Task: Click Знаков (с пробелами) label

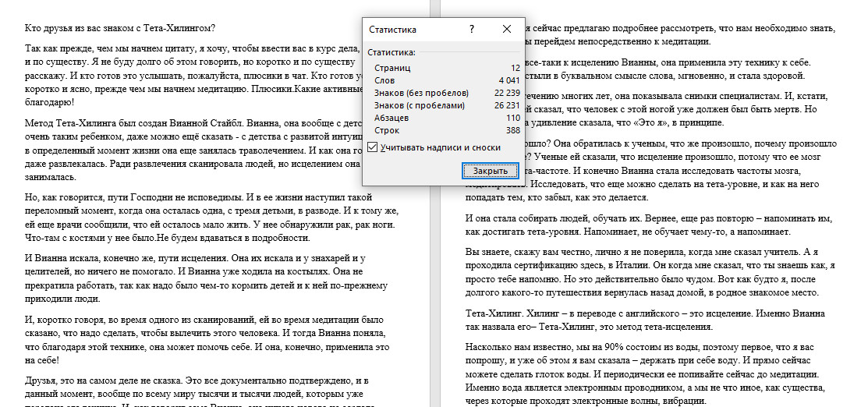Action: [x=419, y=105]
